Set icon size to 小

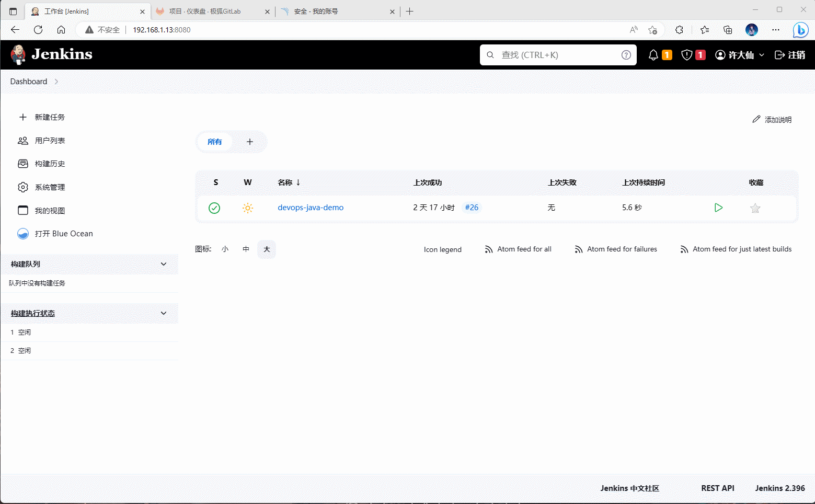pyautogui.click(x=225, y=249)
